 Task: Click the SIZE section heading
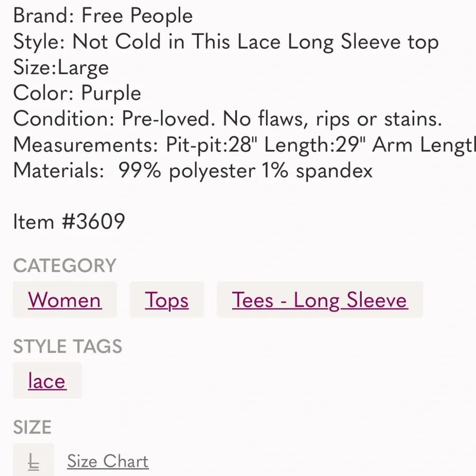coord(32,427)
